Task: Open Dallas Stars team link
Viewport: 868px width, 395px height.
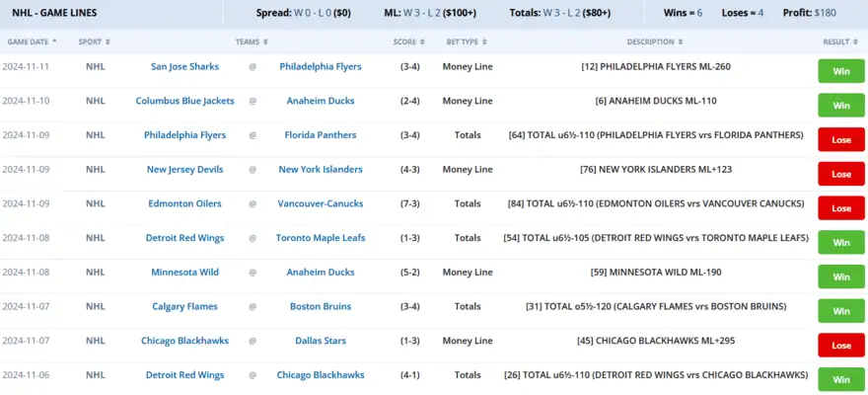Action: (x=321, y=341)
